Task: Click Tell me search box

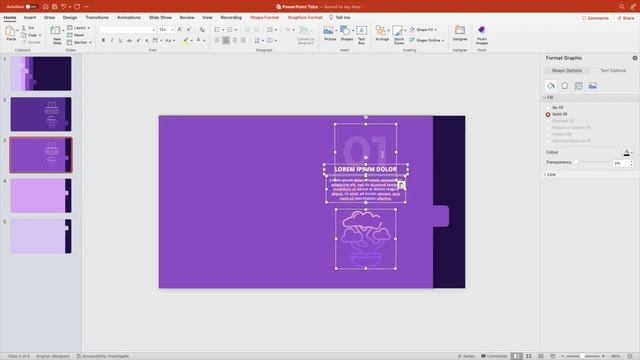Action: (x=340, y=18)
